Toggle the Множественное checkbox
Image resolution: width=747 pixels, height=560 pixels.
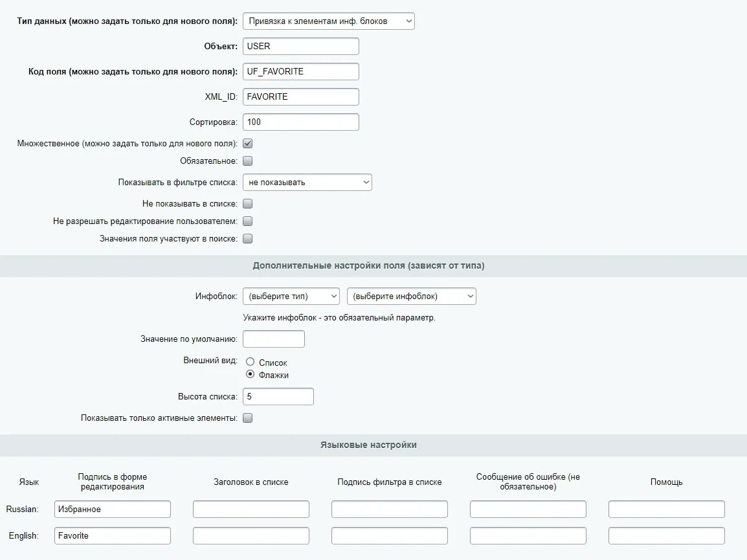248,144
